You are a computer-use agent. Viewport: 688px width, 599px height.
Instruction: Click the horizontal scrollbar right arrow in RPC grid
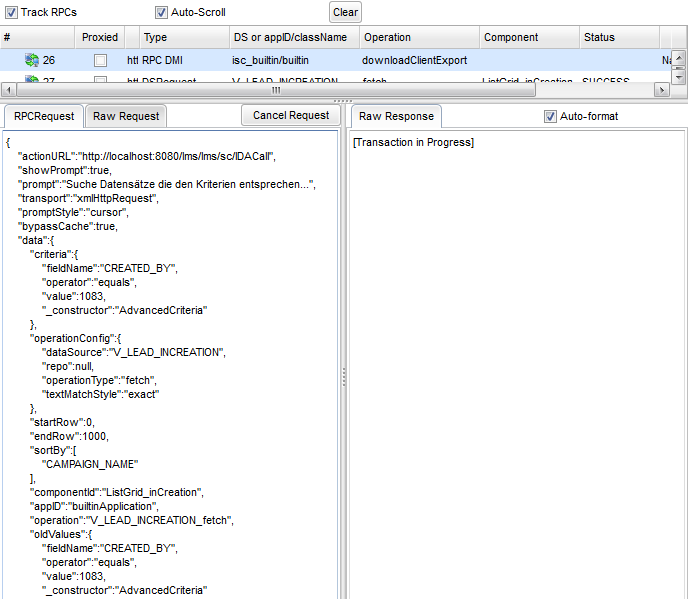coord(661,90)
